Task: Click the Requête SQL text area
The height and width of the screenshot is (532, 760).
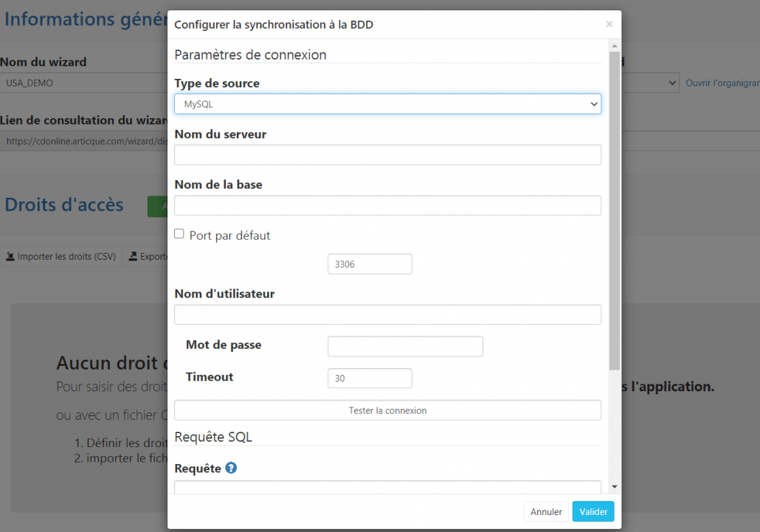Action: pyautogui.click(x=387, y=486)
